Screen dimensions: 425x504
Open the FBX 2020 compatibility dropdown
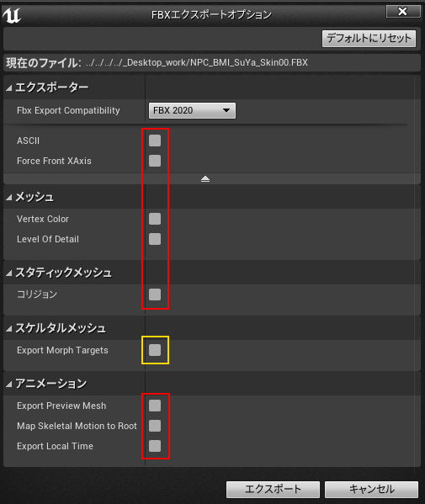click(192, 110)
